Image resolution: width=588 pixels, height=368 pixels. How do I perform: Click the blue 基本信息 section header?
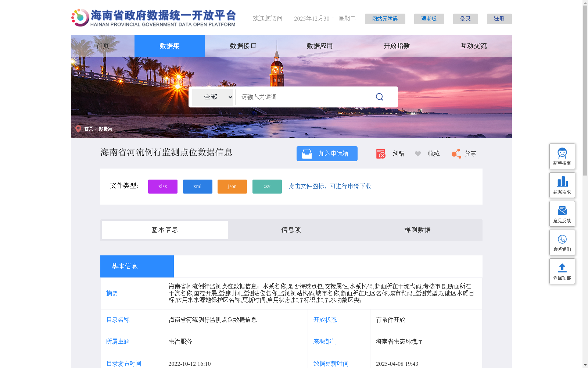[137, 266]
